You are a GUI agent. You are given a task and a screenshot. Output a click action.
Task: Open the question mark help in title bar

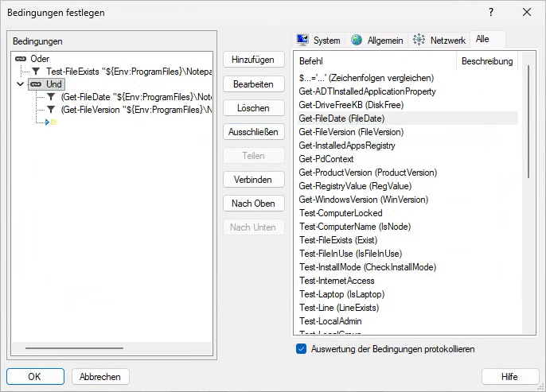pos(490,13)
